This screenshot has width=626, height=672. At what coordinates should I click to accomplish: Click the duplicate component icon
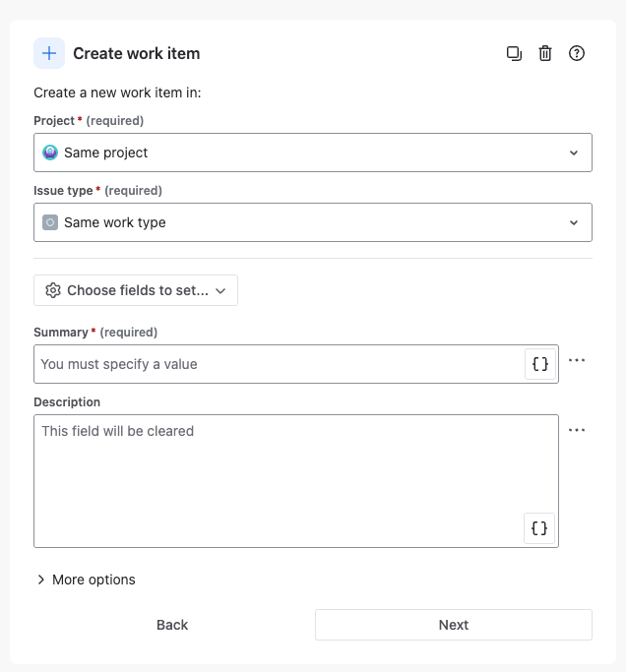tap(514, 53)
